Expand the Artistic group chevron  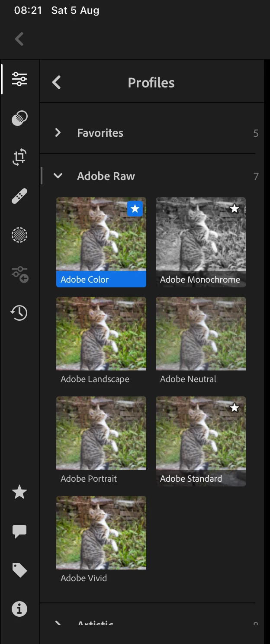(x=58, y=624)
